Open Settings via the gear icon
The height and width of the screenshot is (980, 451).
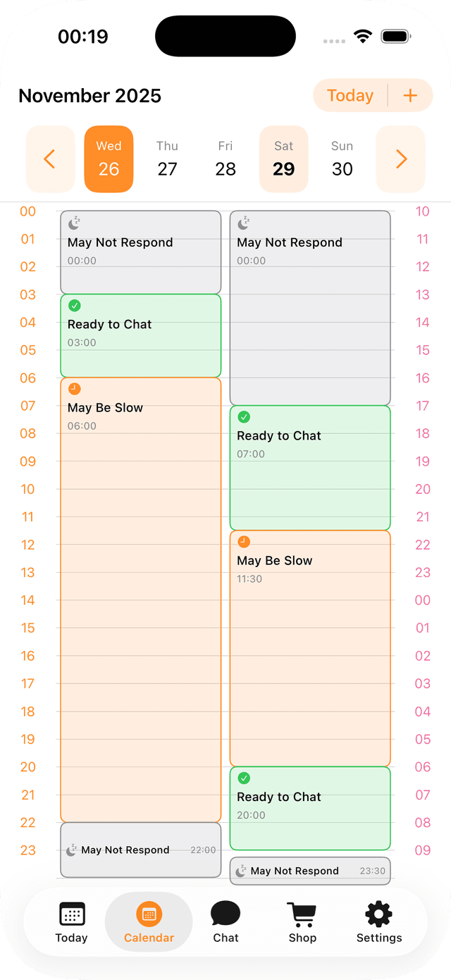click(x=378, y=914)
